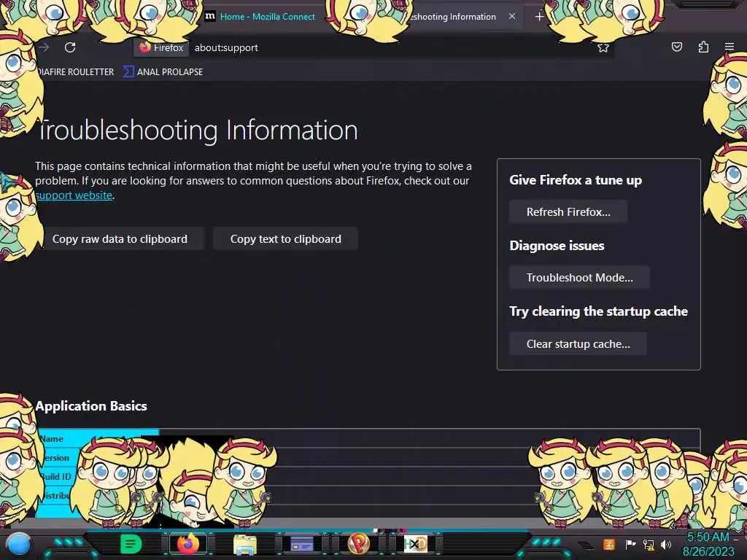747x560 pixels.
Task: Click the Application Basics heading
Action: [91, 405]
